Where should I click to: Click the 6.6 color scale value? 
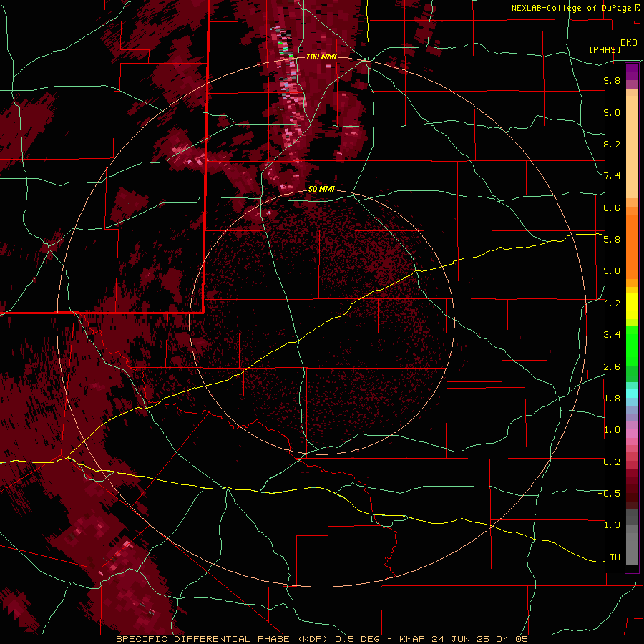coord(612,208)
